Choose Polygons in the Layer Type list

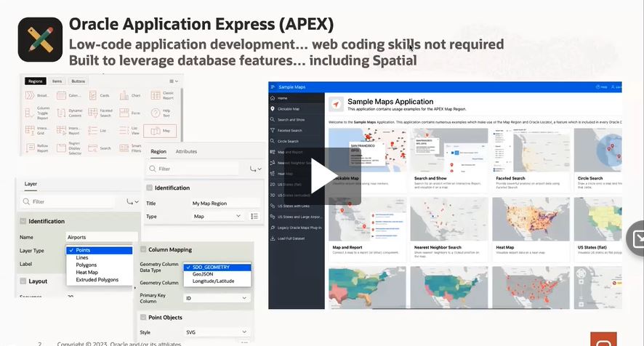(x=100, y=265)
